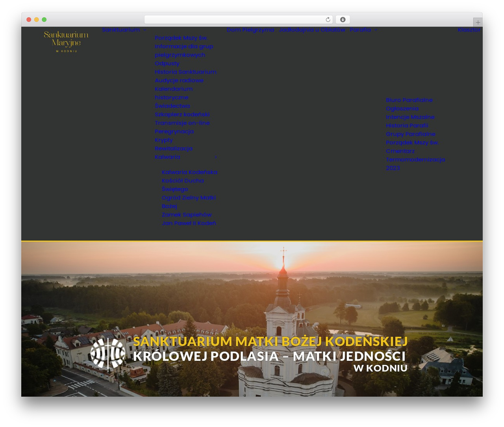Open Kalwaria Kodeńska link

coord(189,172)
